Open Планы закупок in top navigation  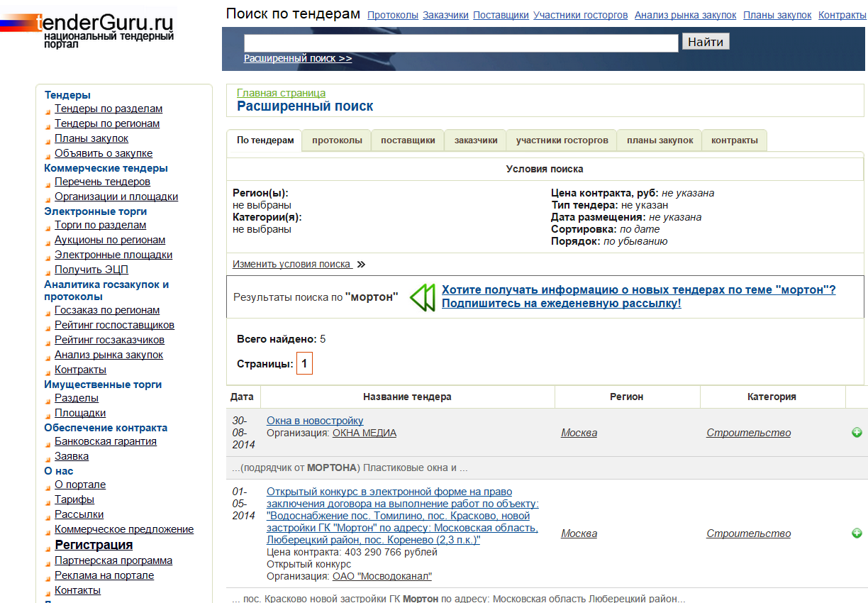(x=778, y=15)
